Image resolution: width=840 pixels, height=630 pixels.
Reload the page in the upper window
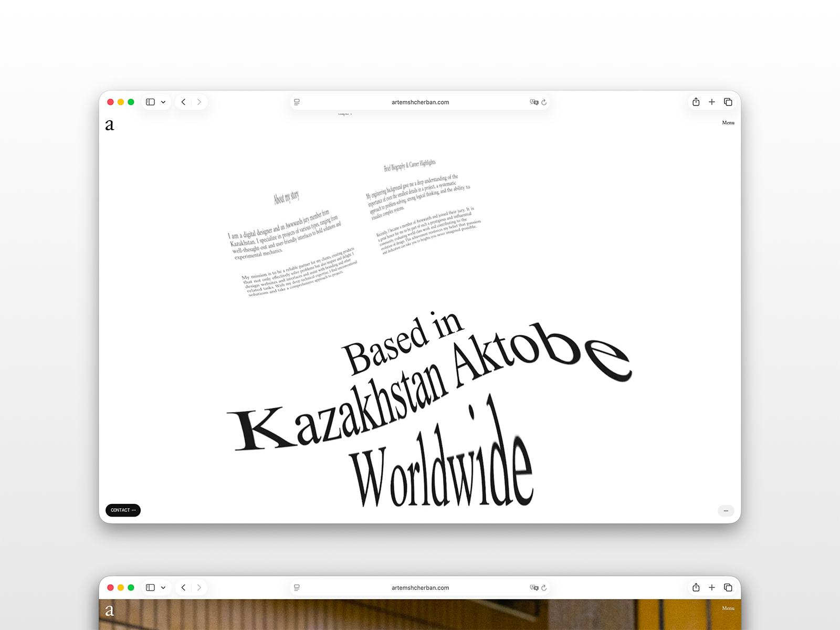(x=544, y=102)
